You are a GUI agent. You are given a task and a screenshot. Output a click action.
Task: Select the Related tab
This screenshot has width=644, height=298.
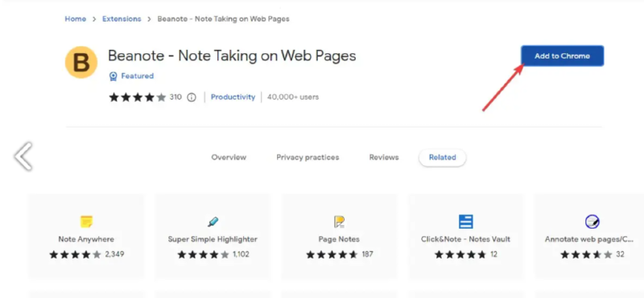pyautogui.click(x=442, y=157)
